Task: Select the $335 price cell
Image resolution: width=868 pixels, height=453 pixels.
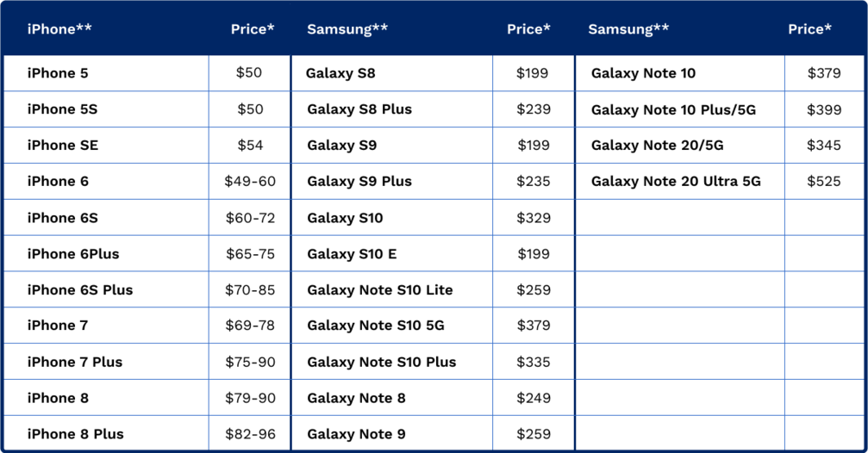Action: click(x=534, y=362)
